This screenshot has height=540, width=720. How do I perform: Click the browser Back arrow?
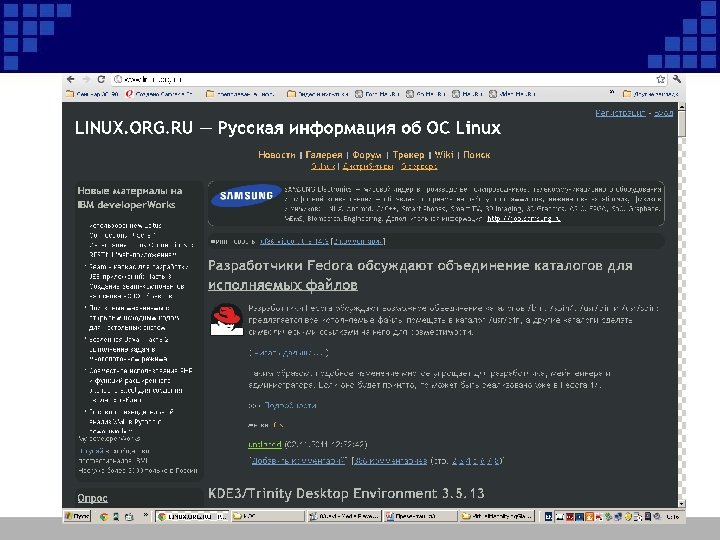71,79
